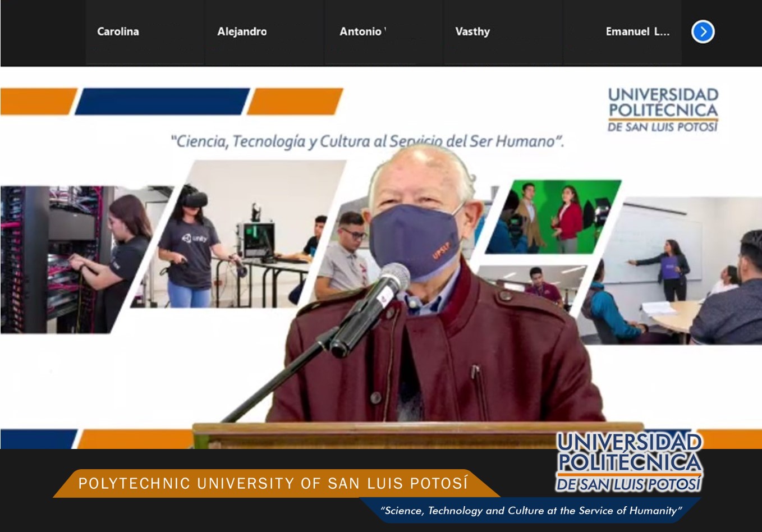The image size is (762, 532).
Task: Select Carolina's participant tile
Action: click(x=145, y=33)
